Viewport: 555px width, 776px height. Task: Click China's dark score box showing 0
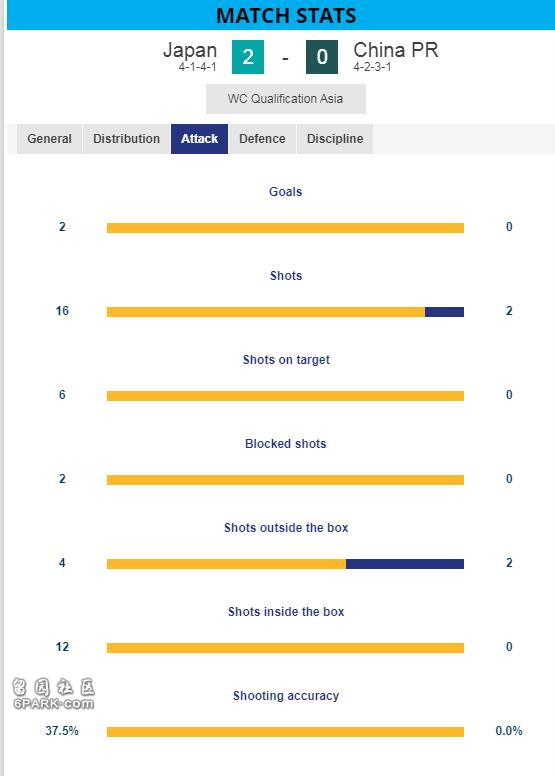tap(322, 57)
